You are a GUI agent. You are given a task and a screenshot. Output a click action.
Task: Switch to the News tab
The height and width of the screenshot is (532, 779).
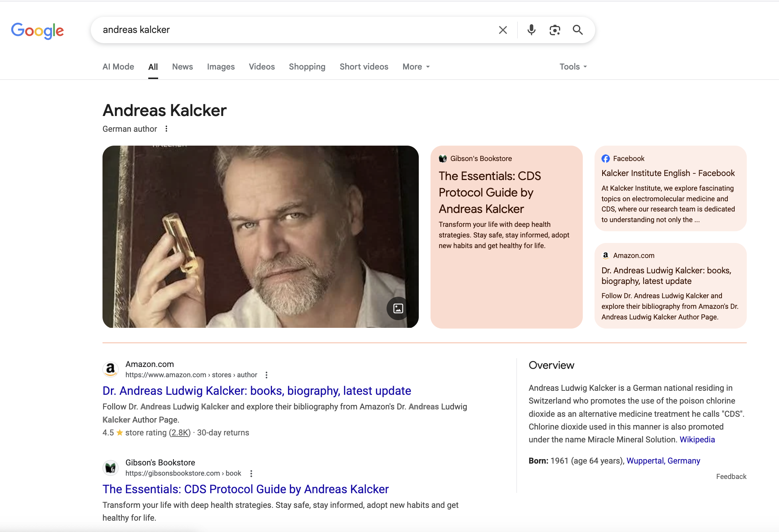pos(182,67)
